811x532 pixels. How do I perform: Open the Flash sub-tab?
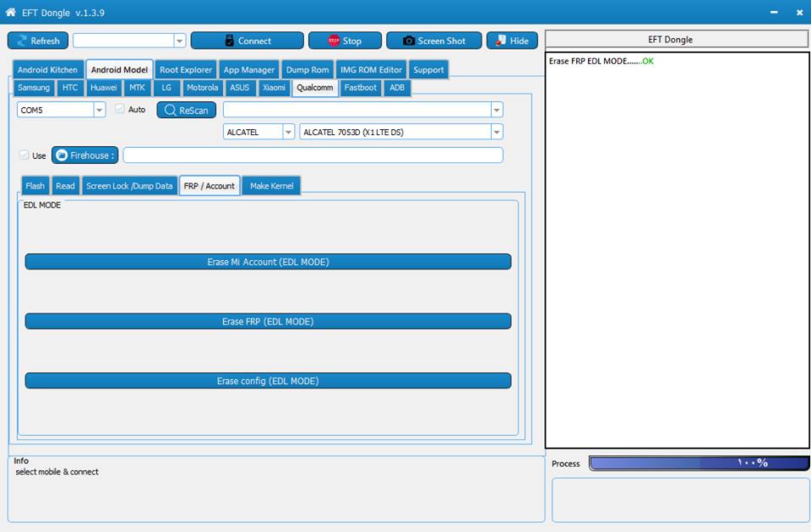click(35, 186)
